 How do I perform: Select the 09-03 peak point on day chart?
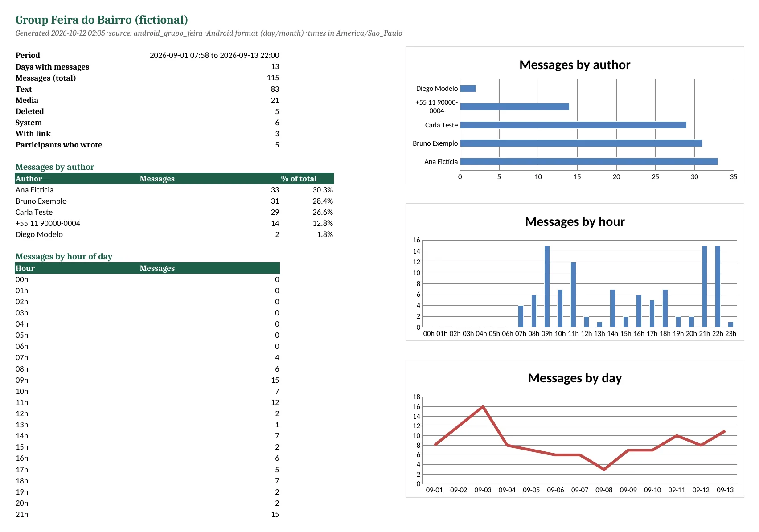[x=483, y=406]
